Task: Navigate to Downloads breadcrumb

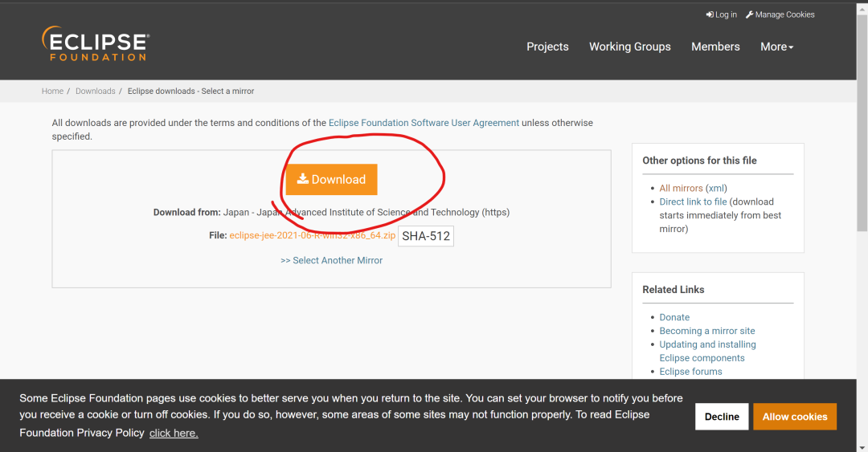Action: [x=95, y=92]
